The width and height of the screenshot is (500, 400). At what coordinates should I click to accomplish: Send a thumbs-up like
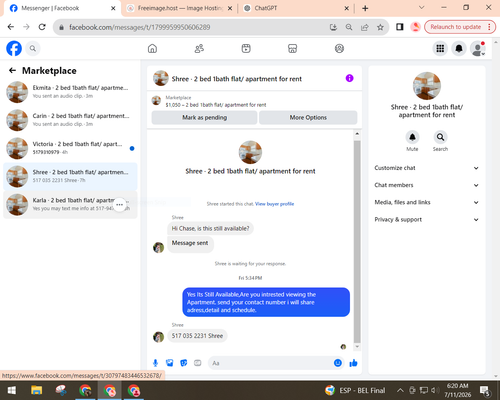(x=353, y=363)
